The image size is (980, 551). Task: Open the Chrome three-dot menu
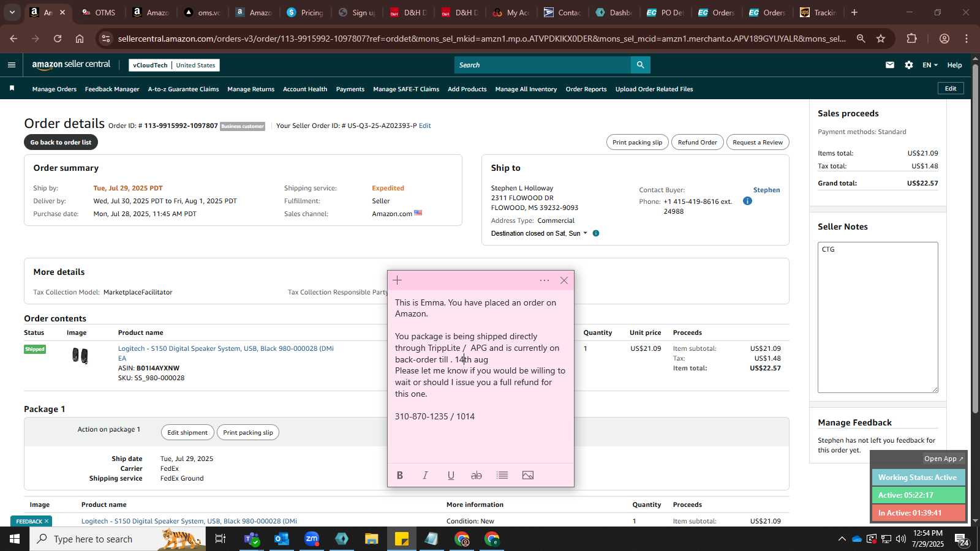coord(967,39)
